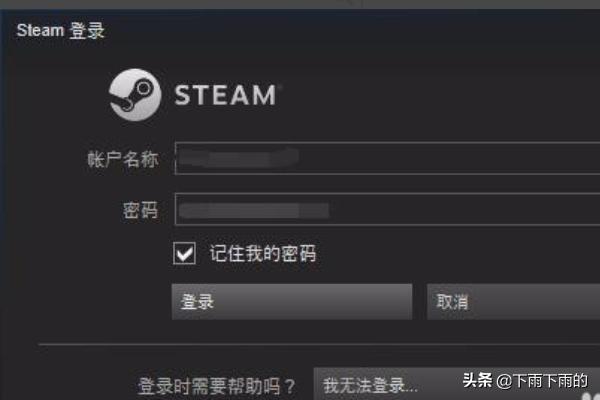Click the 登录时需要帮助吗？ text
Image resolution: width=600 pixels, height=400 pixels.
217,386
